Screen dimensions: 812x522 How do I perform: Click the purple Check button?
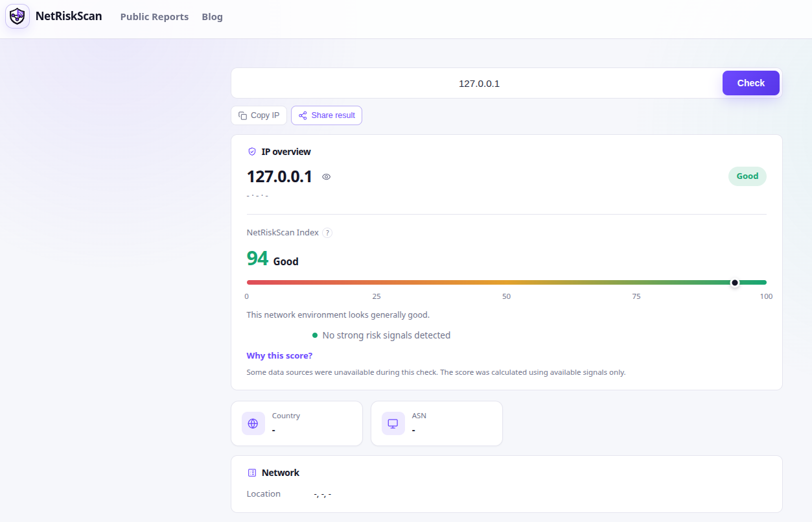coord(751,83)
